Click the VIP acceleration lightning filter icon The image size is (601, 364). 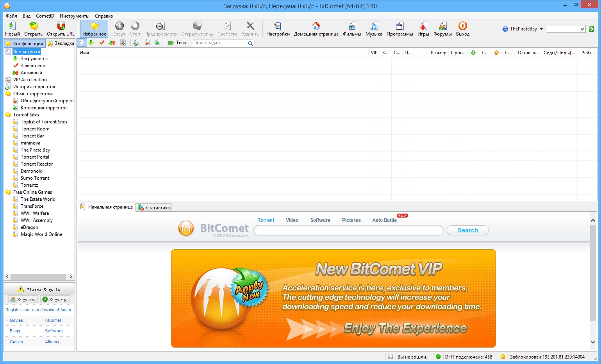(x=123, y=43)
